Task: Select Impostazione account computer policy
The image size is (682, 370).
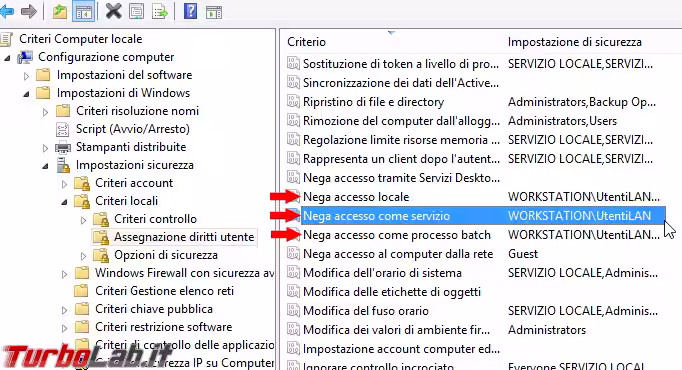Action: point(401,349)
